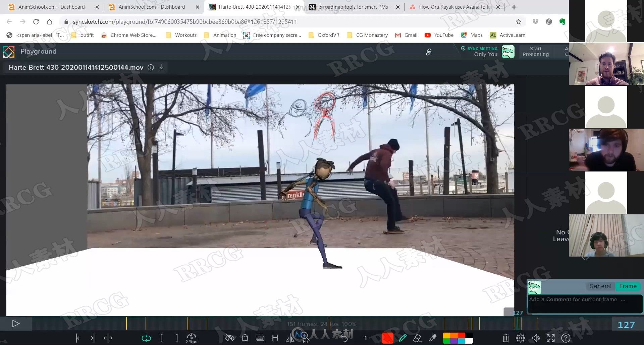Open the Workouts bookmark folder
Viewport: 644px width, 345px height.
point(181,35)
